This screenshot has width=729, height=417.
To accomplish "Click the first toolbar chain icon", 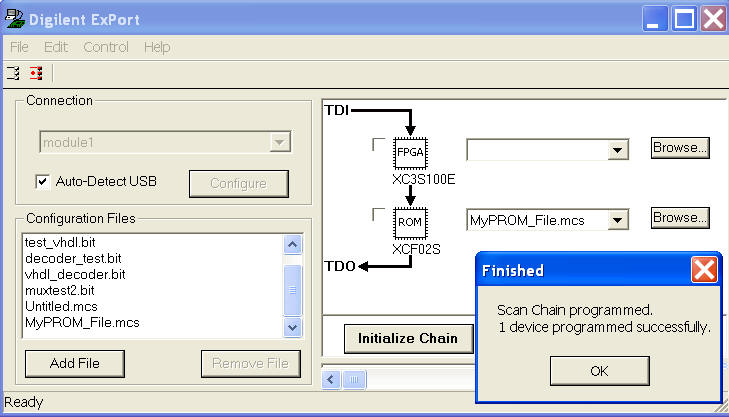I will [x=13, y=73].
